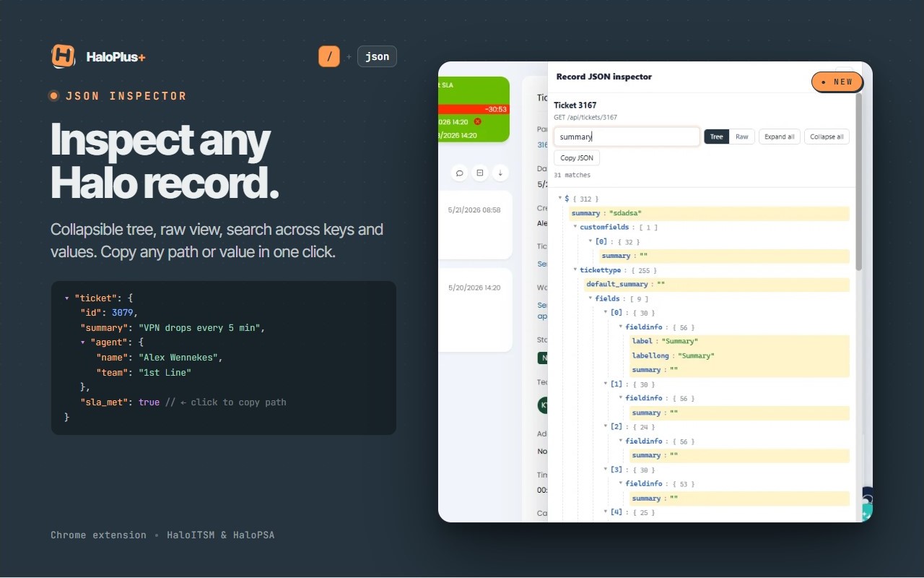Click the slash key badge
The width and height of the screenshot is (924, 578).
tap(329, 56)
